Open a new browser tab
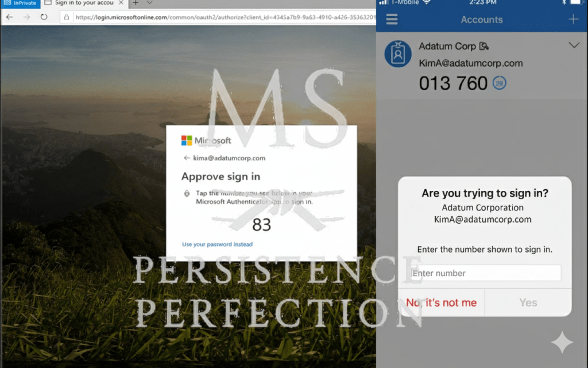Image resolution: width=588 pixels, height=368 pixels. click(x=136, y=3)
